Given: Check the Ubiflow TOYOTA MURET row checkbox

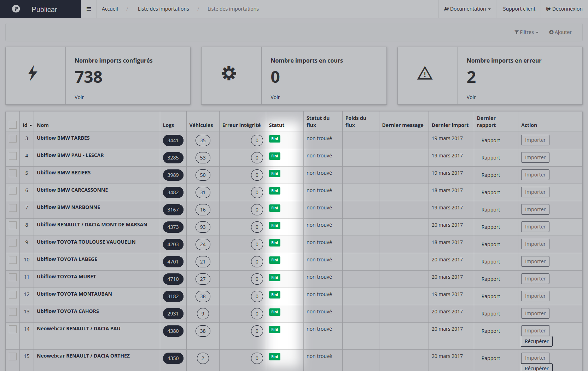Looking at the screenshot, I should [13, 277].
